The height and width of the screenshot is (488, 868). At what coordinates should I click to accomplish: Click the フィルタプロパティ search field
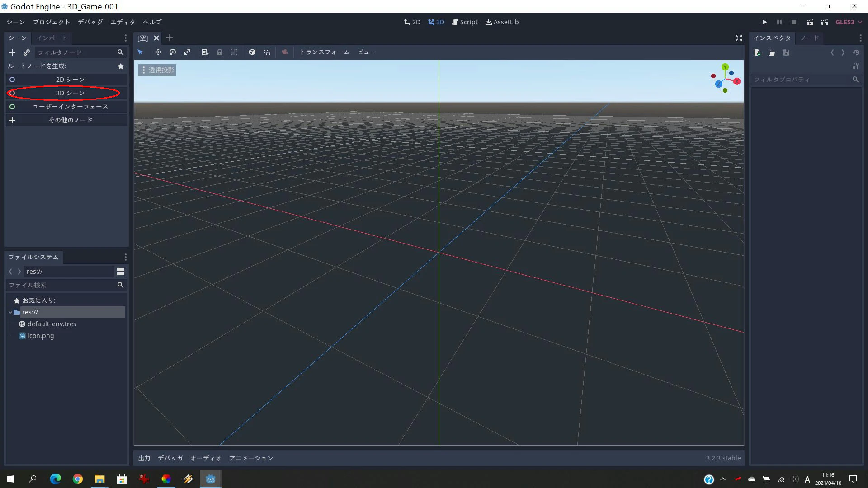pyautogui.click(x=806, y=80)
